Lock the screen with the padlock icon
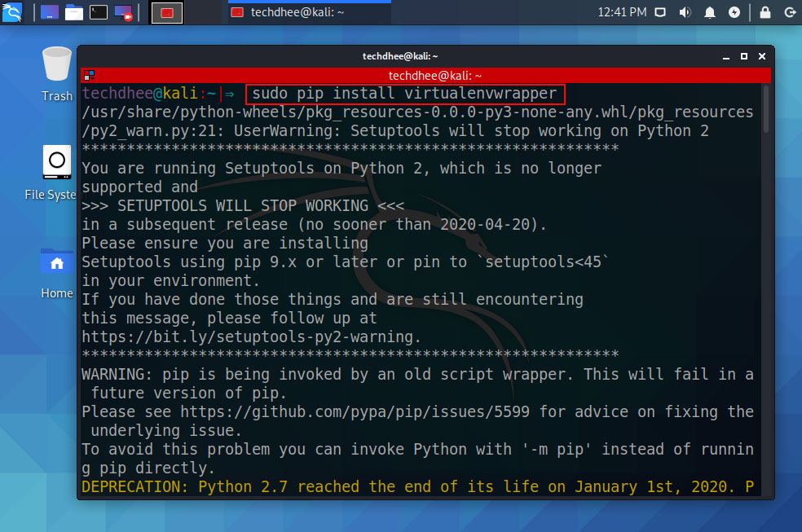The width and height of the screenshot is (802, 532). [x=765, y=12]
